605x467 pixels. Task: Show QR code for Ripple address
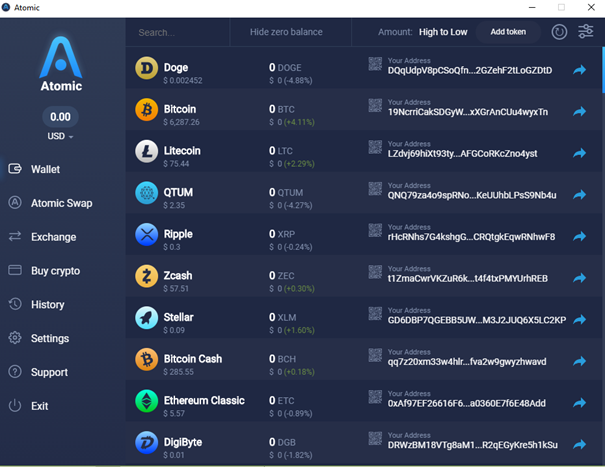tap(375, 230)
